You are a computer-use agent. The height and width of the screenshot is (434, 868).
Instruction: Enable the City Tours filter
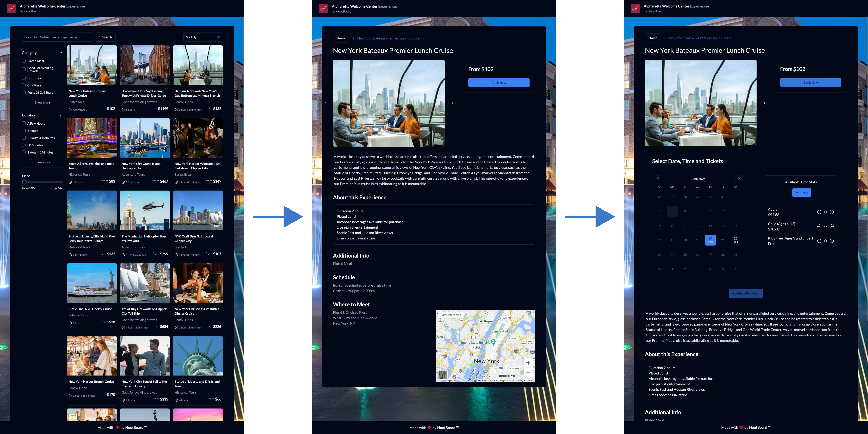24,85
